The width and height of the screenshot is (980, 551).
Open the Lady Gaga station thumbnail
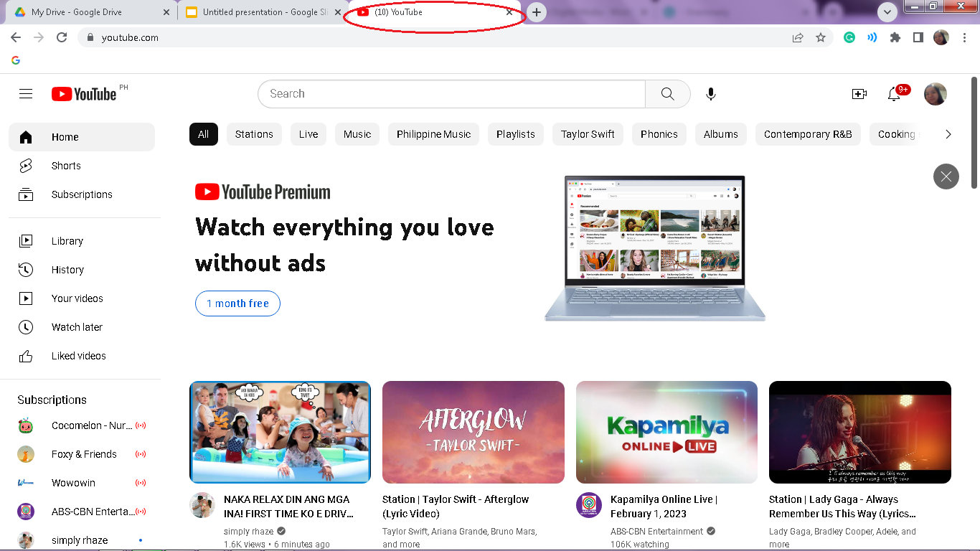pos(860,432)
